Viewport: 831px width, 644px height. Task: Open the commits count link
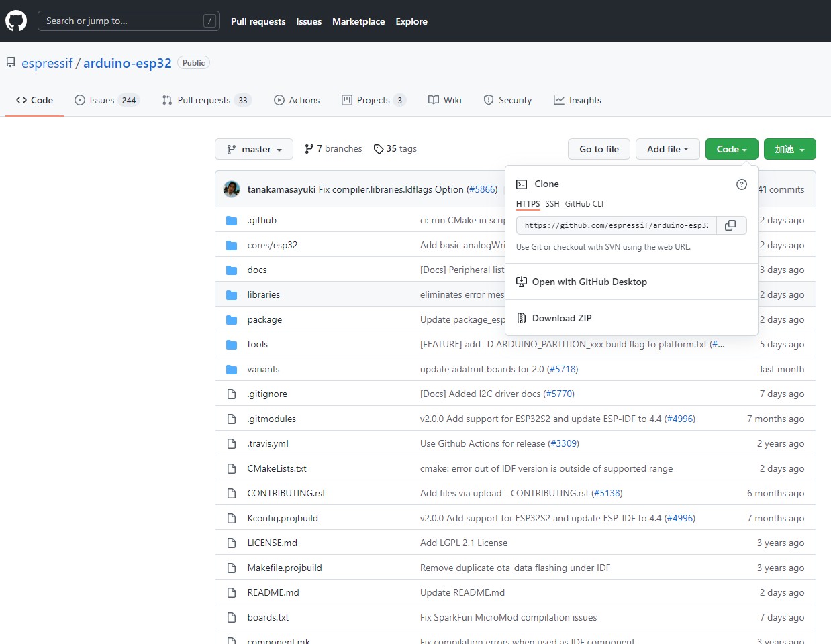pyautogui.click(x=781, y=189)
